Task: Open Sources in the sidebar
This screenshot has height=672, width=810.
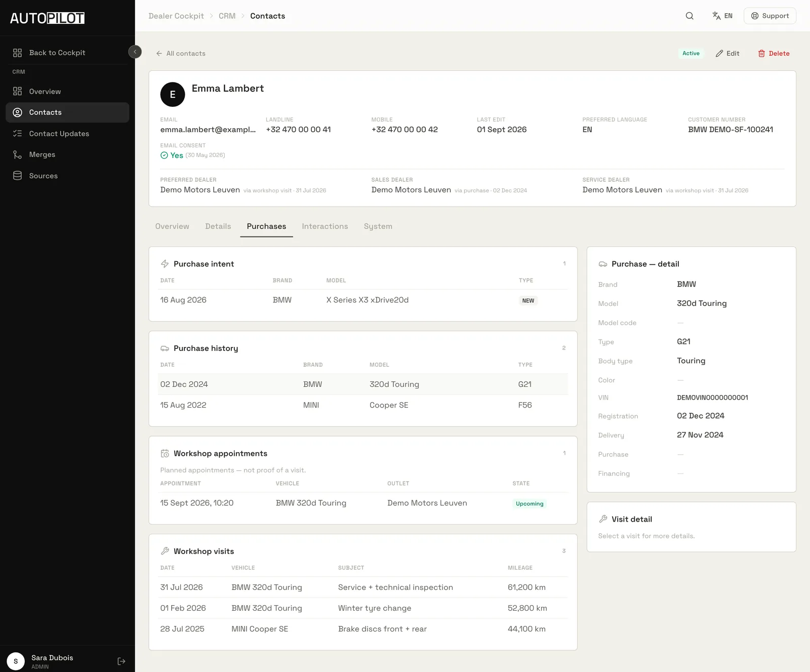Action: click(67, 176)
